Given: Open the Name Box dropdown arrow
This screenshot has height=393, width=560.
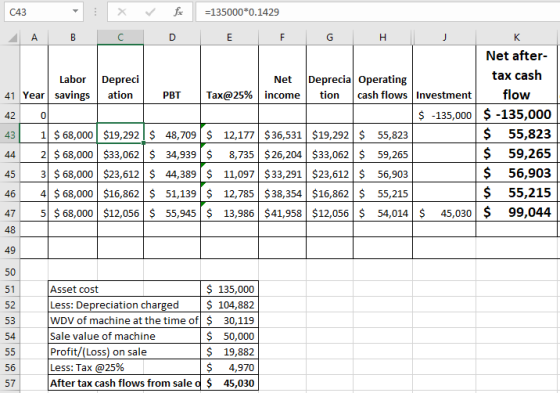Looking at the screenshot, I should tap(75, 11).
